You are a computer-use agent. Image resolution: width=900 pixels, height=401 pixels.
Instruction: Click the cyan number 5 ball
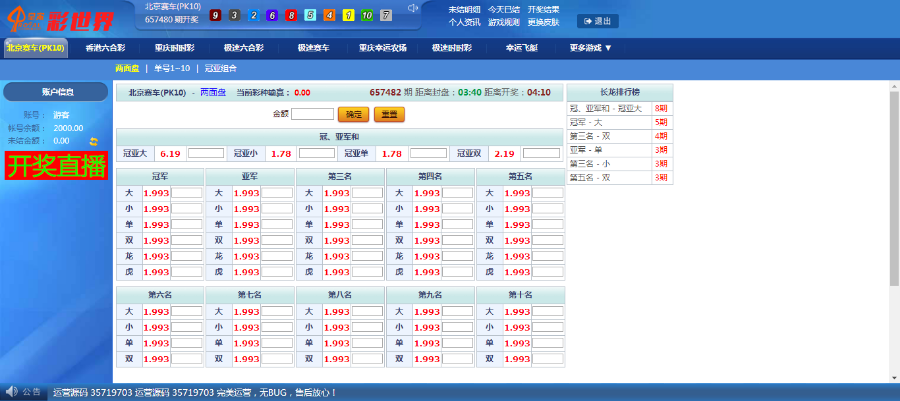point(310,15)
